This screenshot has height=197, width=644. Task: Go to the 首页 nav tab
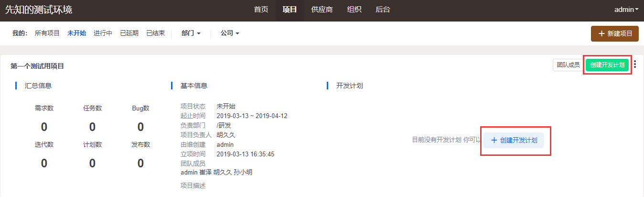pos(261,10)
